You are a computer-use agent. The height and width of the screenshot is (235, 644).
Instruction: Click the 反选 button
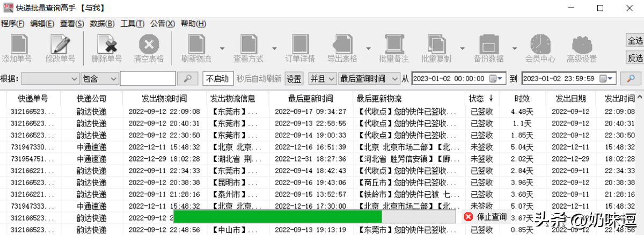pyautogui.click(x=635, y=58)
